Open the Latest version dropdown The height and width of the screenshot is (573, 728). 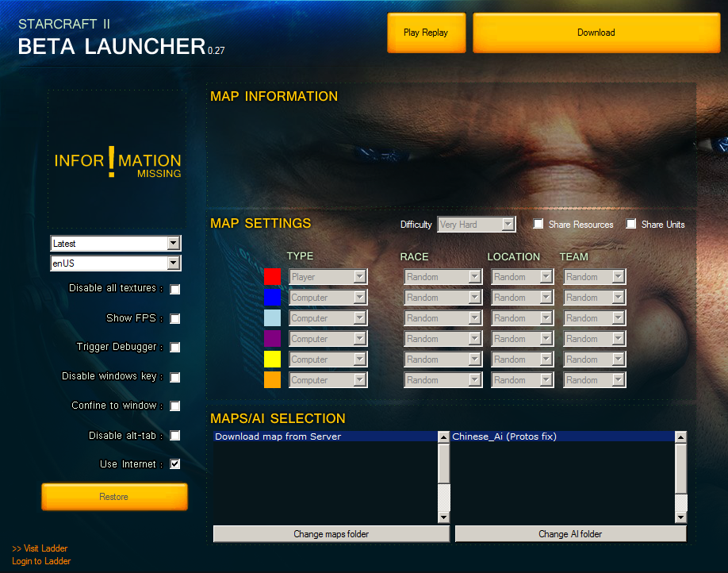click(116, 243)
